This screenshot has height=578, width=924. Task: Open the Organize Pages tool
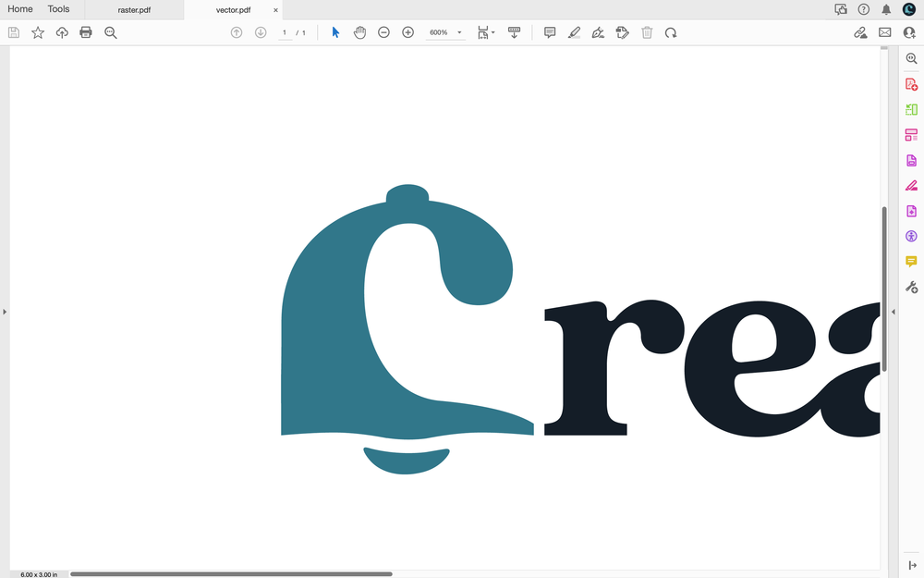click(x=910, y=133)
